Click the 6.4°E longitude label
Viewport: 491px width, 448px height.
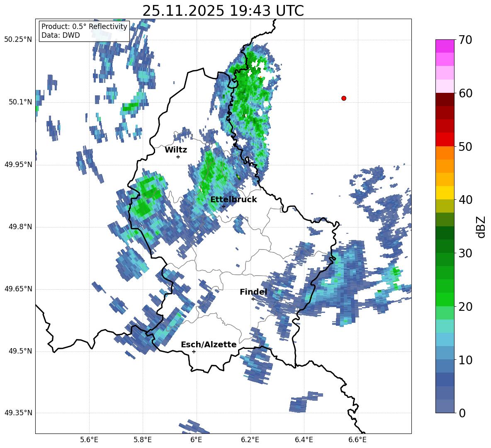(304, 440)
